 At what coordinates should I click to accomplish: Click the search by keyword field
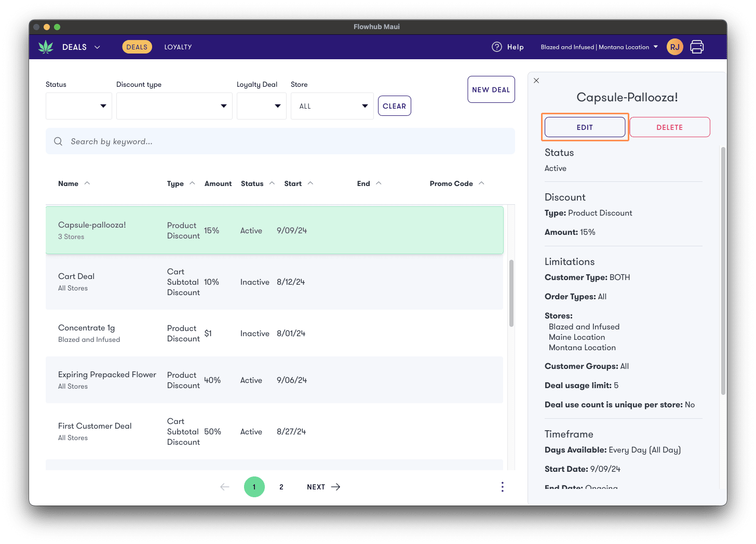[280, 141]
